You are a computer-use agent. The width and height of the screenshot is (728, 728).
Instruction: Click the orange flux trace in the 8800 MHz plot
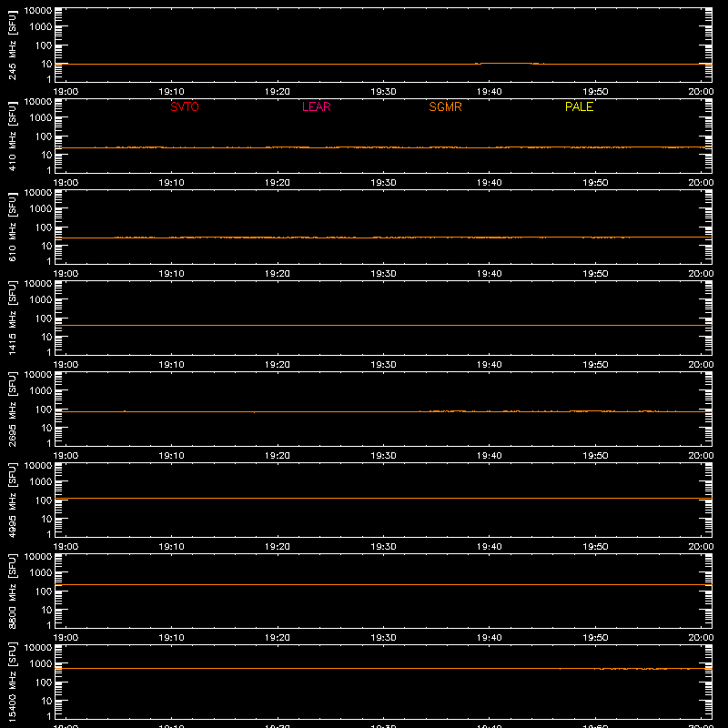click(x=383, y=584)
